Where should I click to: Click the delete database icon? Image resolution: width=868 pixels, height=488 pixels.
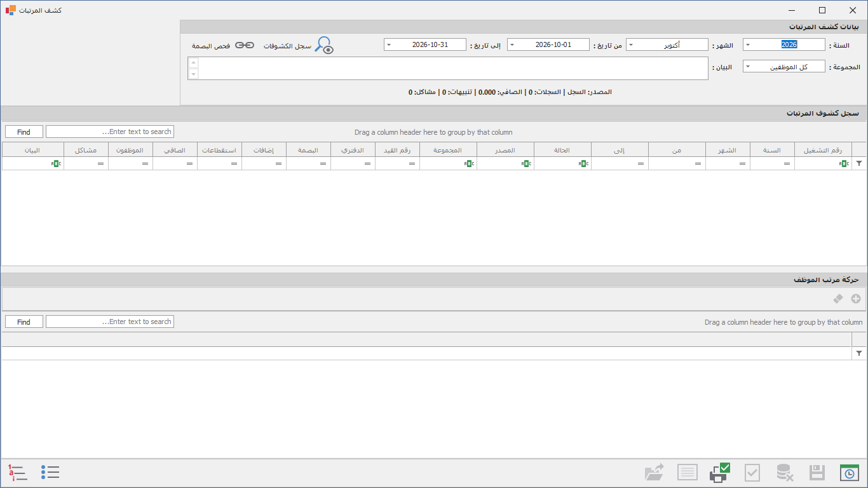(x=785, y=472)
